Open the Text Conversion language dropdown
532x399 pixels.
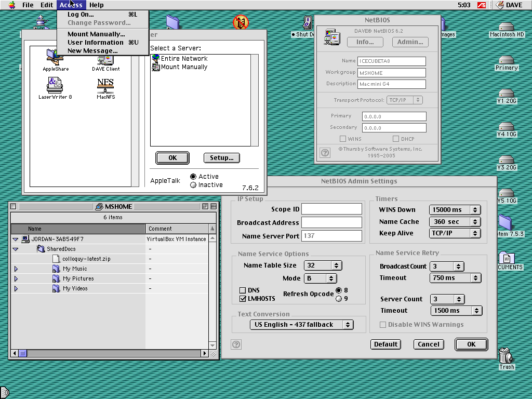pos(301,325)
